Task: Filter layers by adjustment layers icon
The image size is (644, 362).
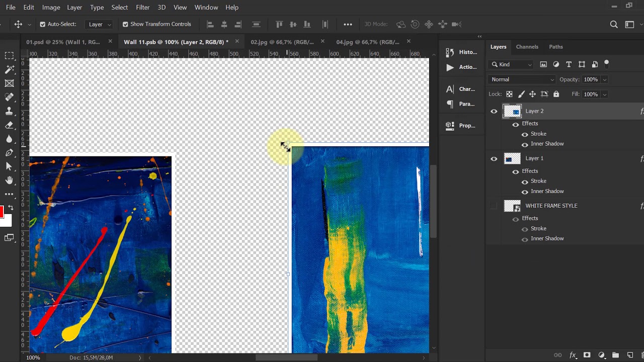Action: (556, 64)
